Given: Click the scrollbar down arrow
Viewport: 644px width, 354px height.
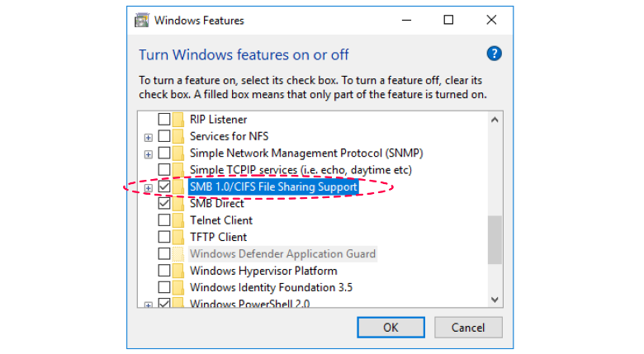Looking at the screenshot, I should click(x=495, y=300).
